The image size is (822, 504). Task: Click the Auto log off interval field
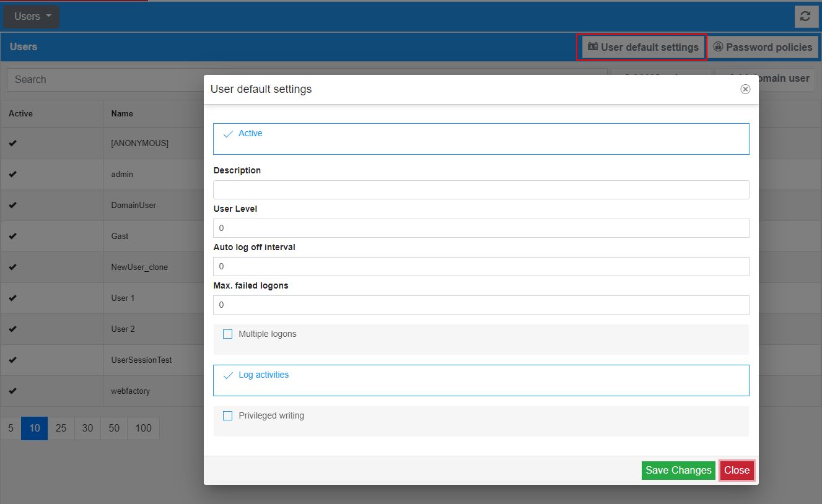(x=481, y=266)
